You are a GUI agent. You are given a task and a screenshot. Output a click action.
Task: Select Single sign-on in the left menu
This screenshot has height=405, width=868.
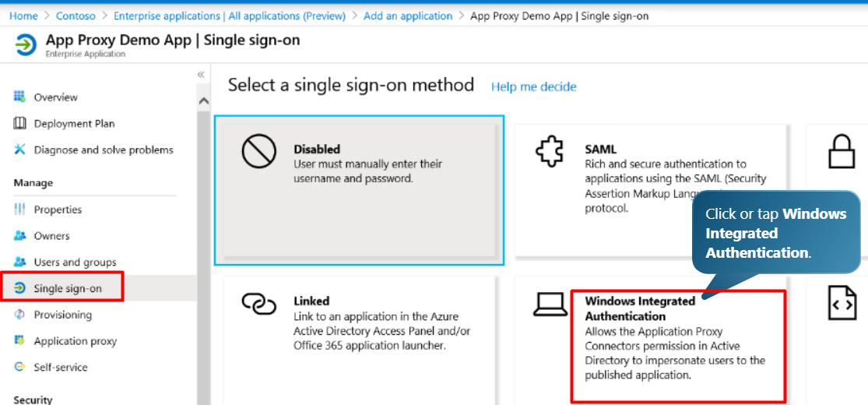[61, 287]
